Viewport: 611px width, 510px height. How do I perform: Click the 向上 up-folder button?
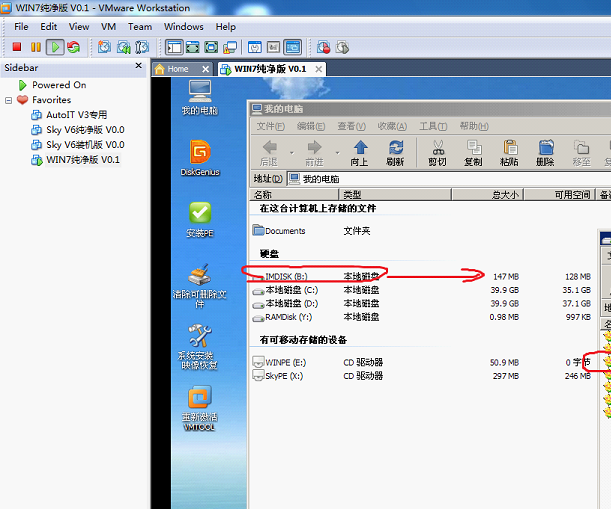click(359, 153)
